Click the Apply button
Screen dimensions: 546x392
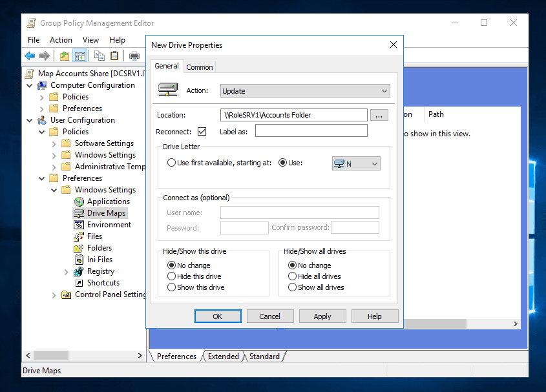[x=322, y=316]
